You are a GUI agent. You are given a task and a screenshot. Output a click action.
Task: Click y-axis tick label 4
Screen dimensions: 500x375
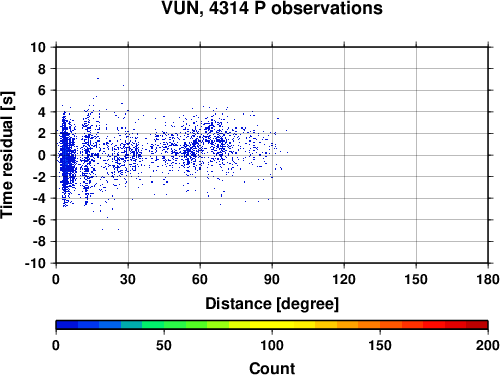[42, 112]
